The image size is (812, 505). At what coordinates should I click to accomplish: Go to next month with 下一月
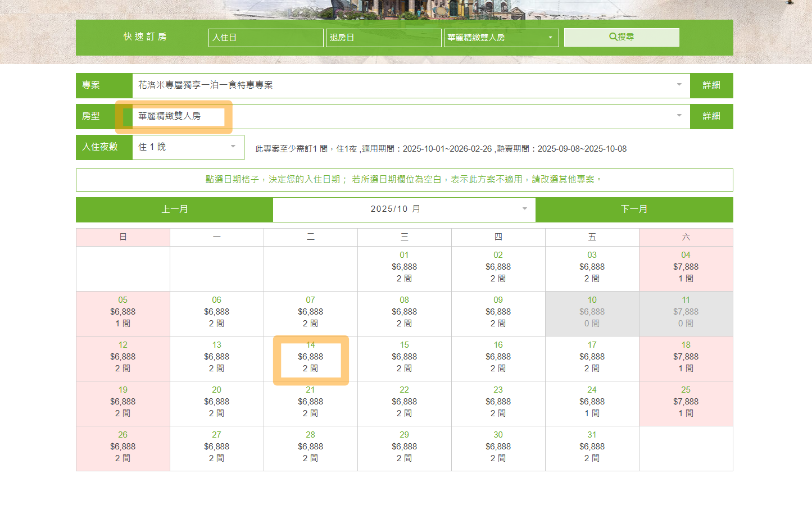tap(634, 210)
